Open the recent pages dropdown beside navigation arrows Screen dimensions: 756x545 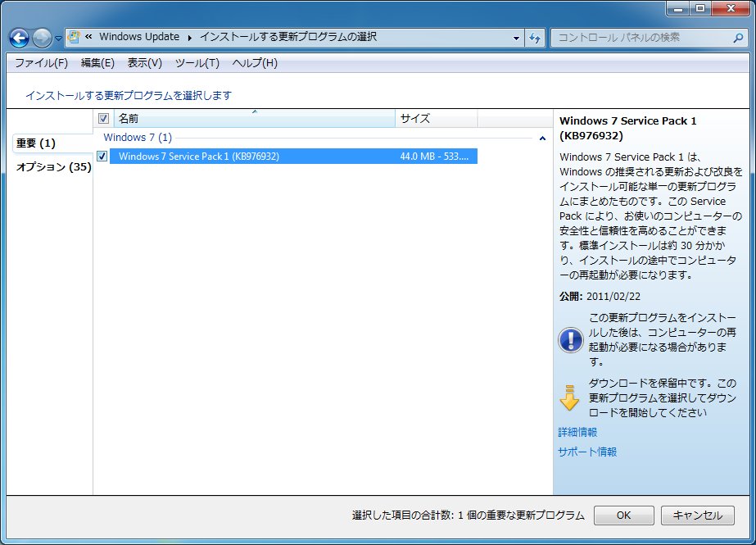(58, 38)
